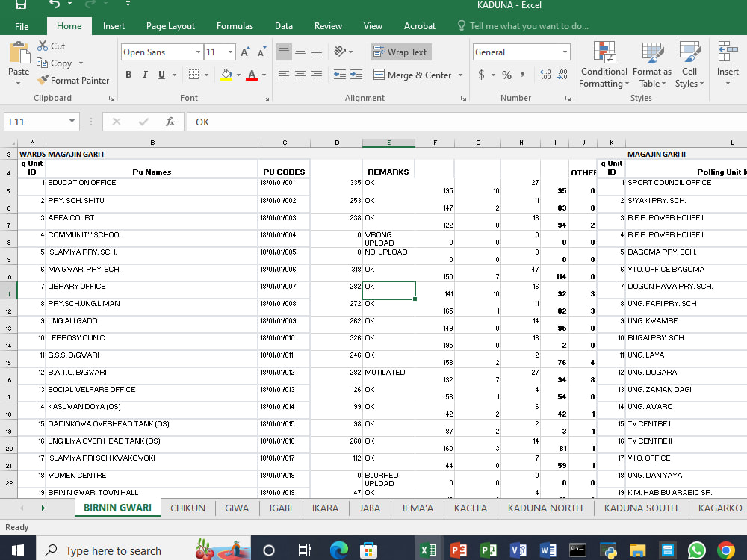
Task: Click the Merge & Center button
Action: point(412,75)
